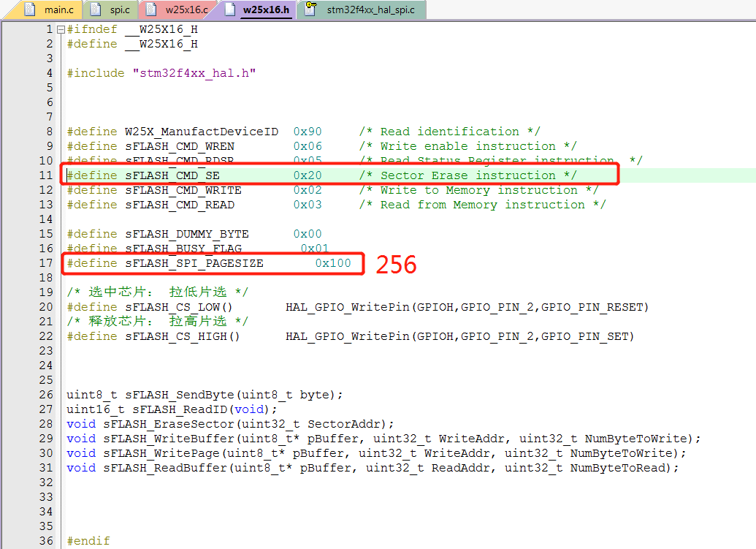Screen dimensions: 756x549
Task: Click the value 0x06 on line 9
Action: (x=308, y=146)
